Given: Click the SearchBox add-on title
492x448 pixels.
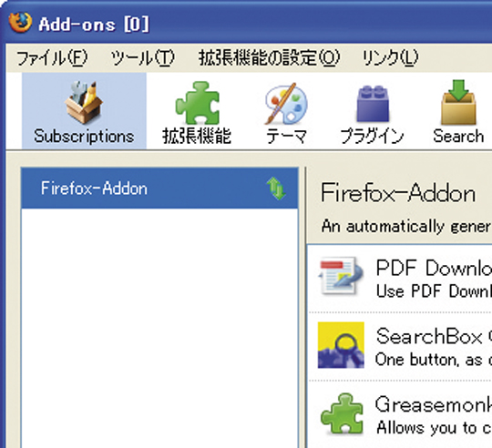Looking at the screenshot, I should point(434,336).
